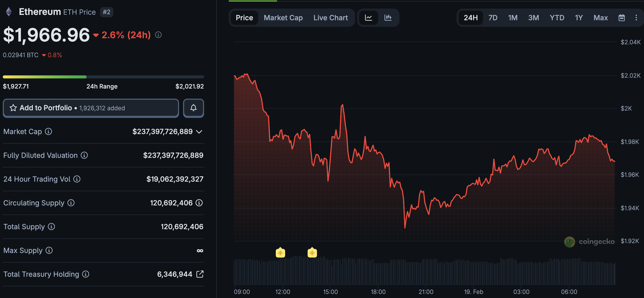Select the 1Y time range

579,18
